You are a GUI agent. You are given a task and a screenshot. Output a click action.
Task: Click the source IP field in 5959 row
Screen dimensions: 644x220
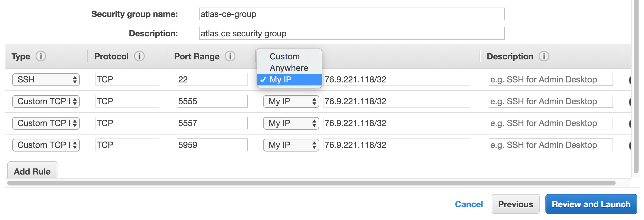(x=396, y=145)
